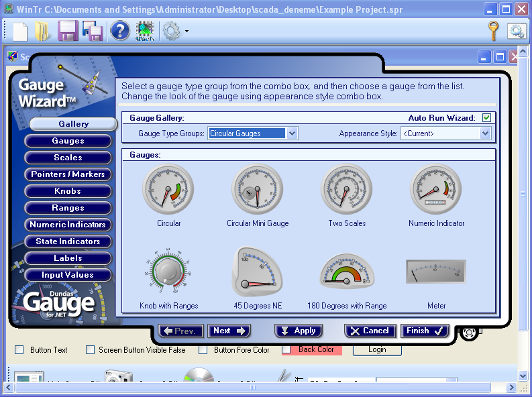Click the purple floppy disk save icon
The image size is (532, 397).
coord(68,31)
